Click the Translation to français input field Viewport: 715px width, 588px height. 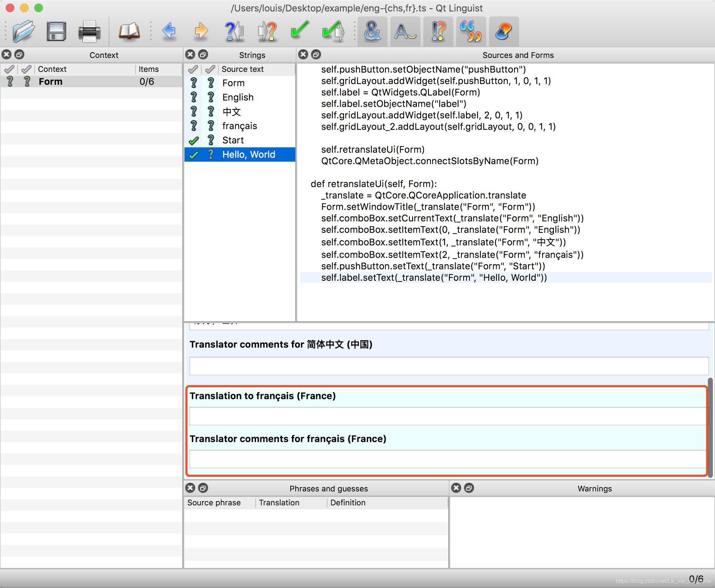pos(447,416)
